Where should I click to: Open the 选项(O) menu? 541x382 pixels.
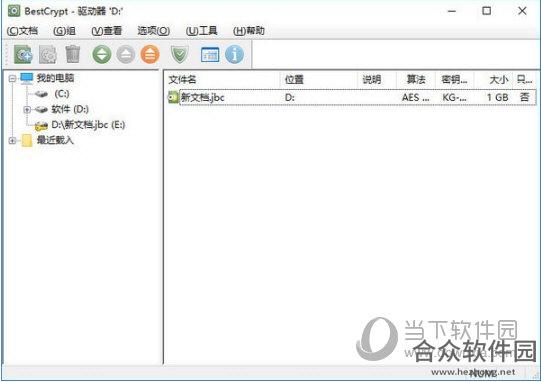(x=154, y=31)
